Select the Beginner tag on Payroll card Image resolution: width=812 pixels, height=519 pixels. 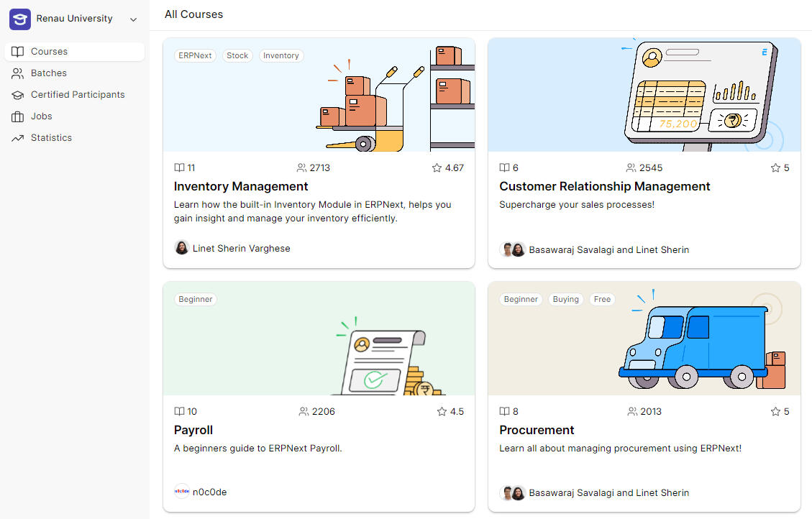(x=196, y=299)
